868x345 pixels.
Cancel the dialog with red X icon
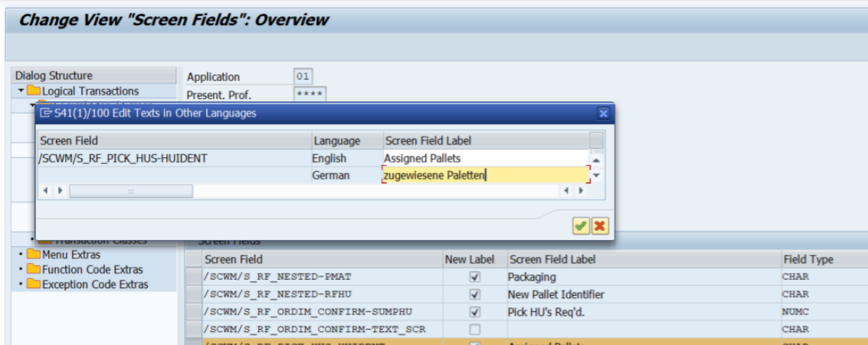(x=599, y=225)
